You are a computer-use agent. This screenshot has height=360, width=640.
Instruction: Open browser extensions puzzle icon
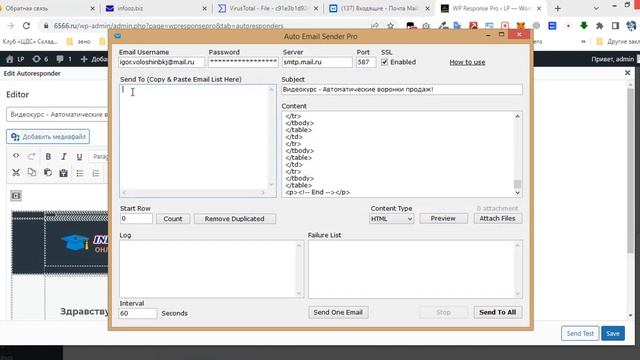pos(600,26)
